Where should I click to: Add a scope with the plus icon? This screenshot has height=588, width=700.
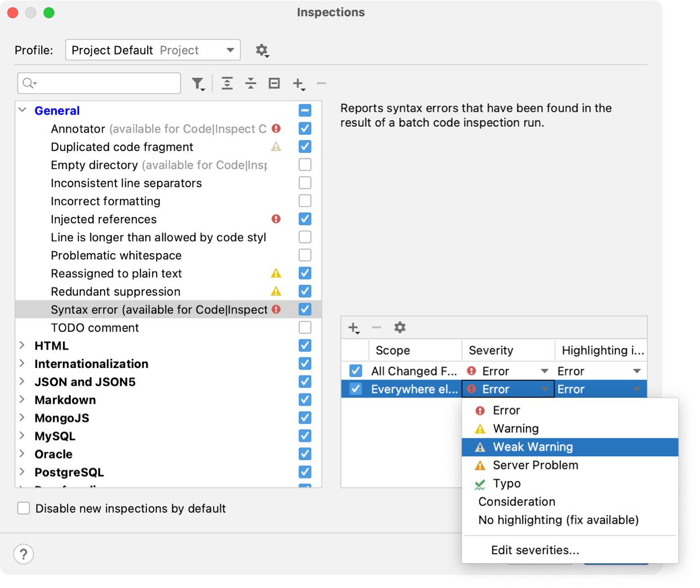(x=354, y=328)
